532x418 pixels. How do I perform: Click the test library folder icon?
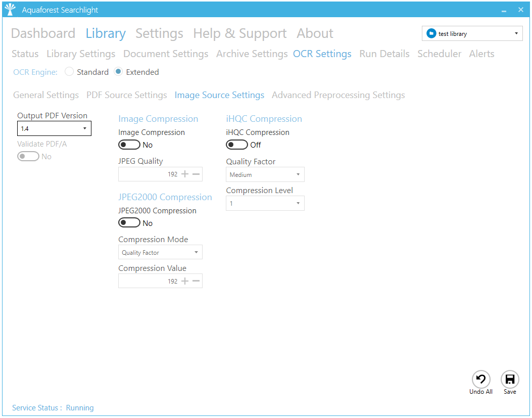click(x=431, y=34)
